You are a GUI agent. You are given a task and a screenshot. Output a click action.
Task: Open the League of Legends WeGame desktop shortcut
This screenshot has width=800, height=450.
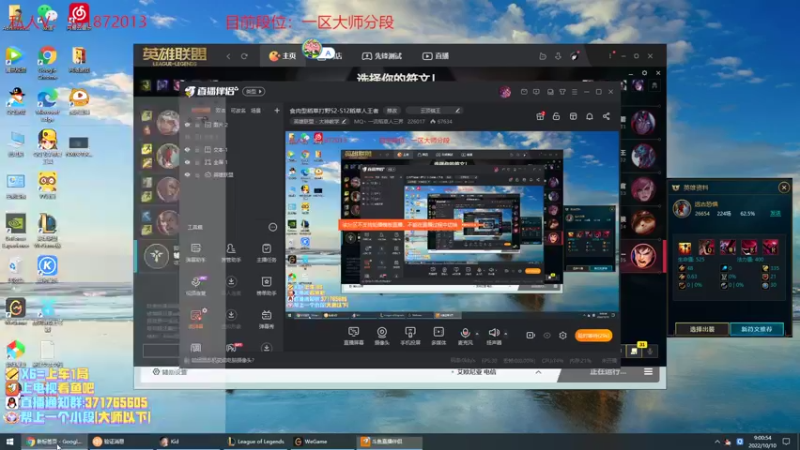coord(47,231)
